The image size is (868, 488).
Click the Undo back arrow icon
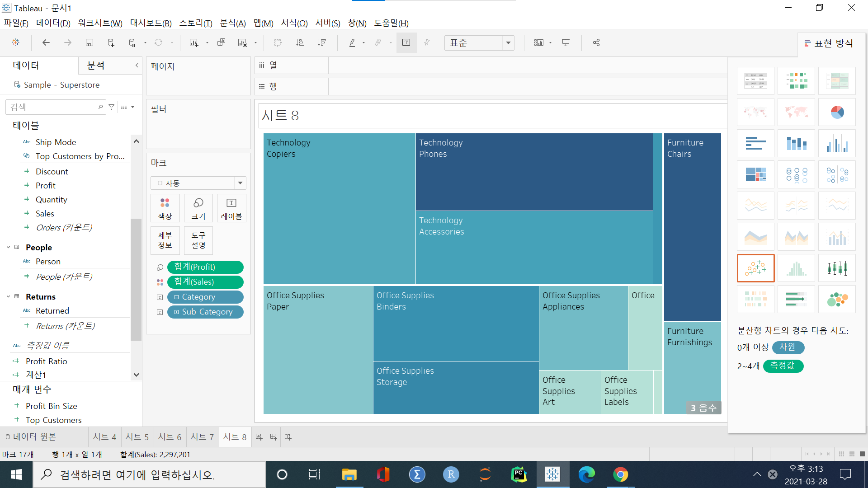pyautogui.click(x=46, y=42)
